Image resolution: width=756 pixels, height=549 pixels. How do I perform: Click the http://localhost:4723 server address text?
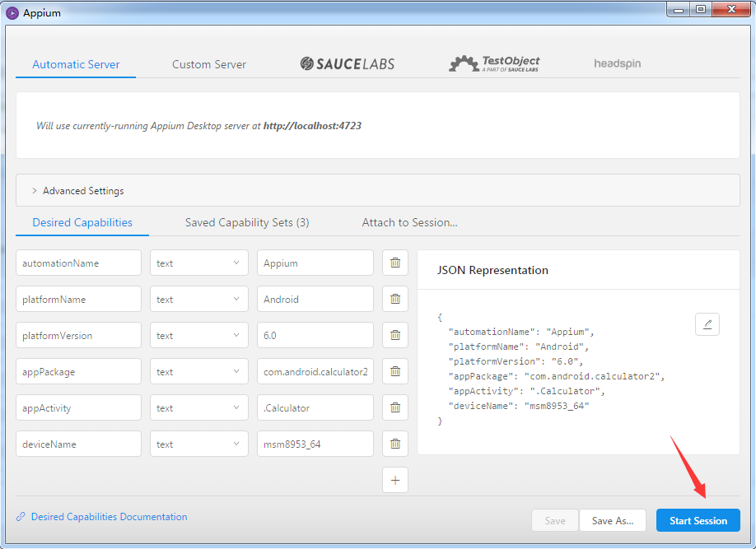point(312,126)
